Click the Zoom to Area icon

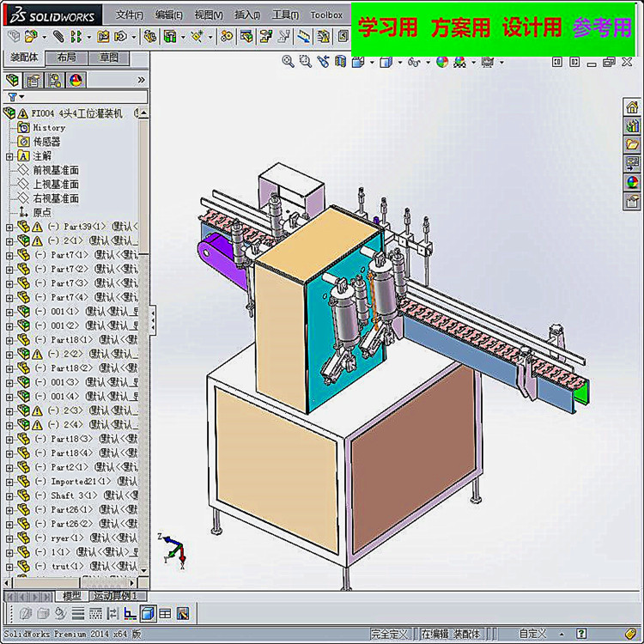[305, 62]
